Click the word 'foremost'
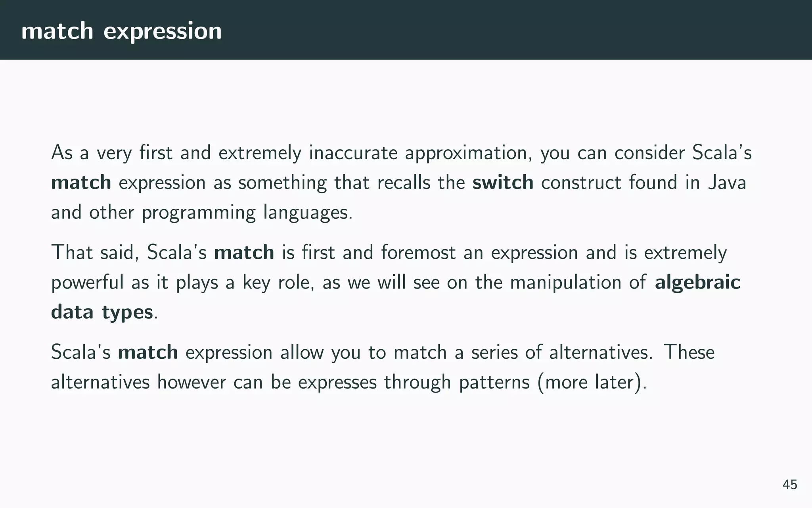 (x=418, y=252)
